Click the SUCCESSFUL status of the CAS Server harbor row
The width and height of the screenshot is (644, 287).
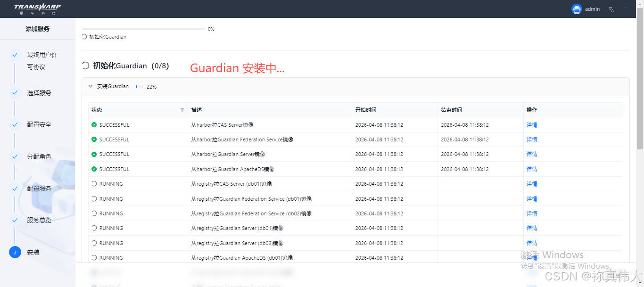(114, 125)
